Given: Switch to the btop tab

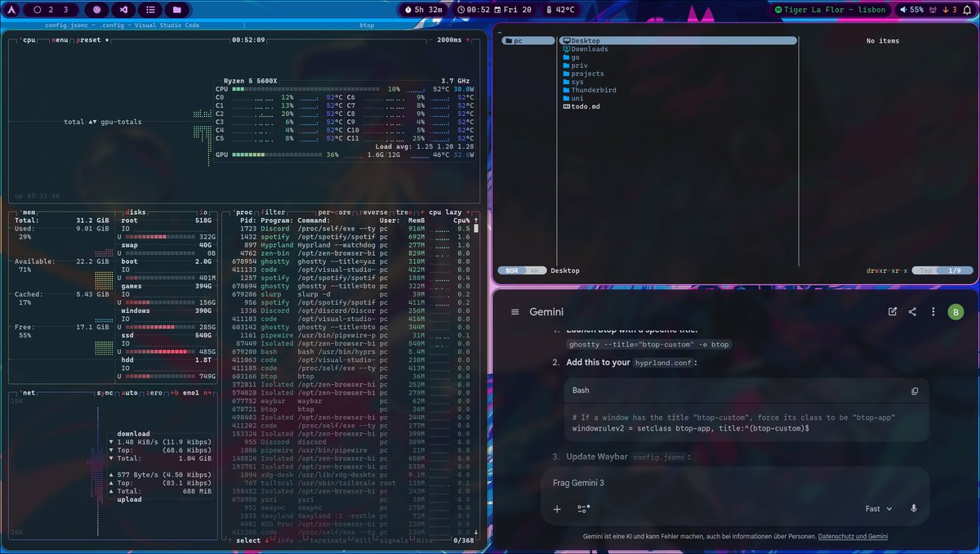Looking at the screenshot, I should point(366,25).
